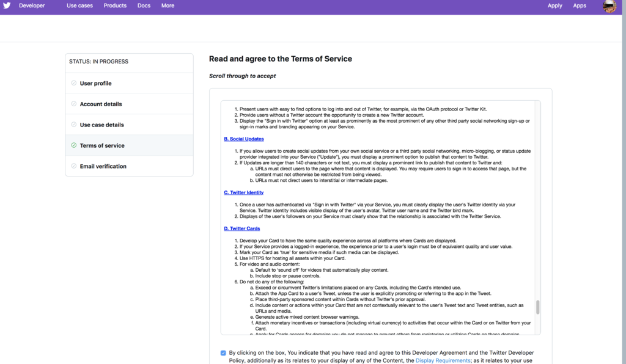Click Apply in the top bar

click(554, 5)
